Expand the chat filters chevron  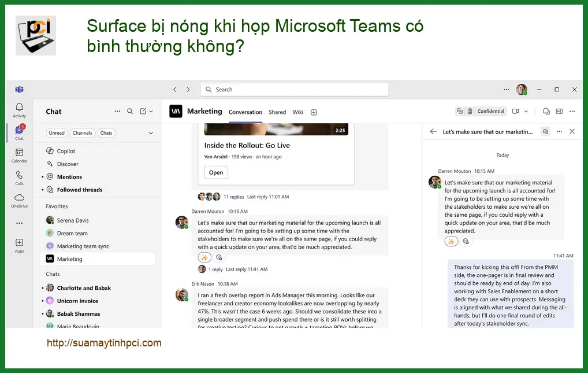tap(151, 133)
